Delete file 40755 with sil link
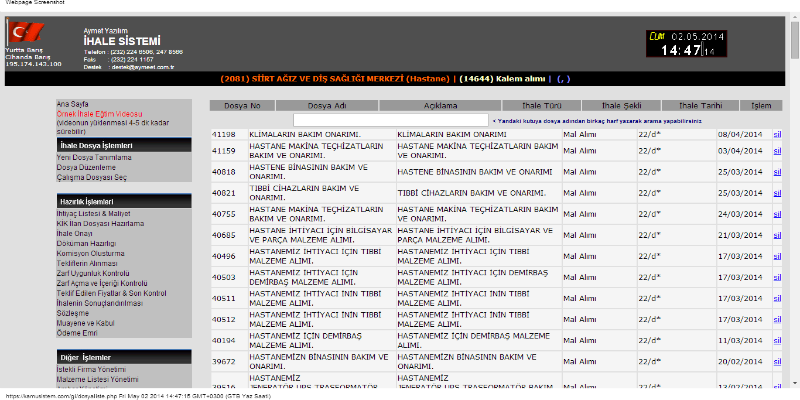The image size is (800, 400). point(777,214)
